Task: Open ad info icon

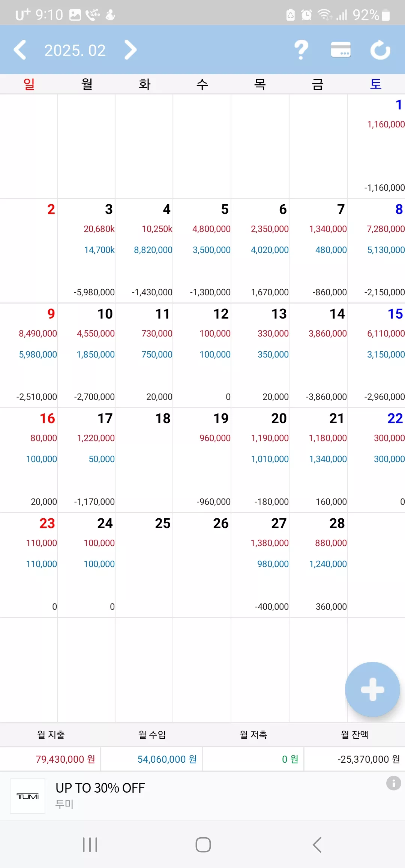Action: click(x=393, y=783)
